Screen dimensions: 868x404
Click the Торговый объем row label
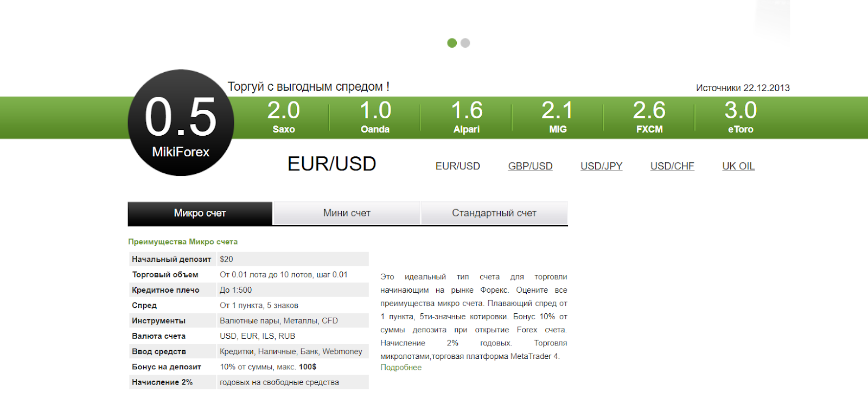click(165, 275)
